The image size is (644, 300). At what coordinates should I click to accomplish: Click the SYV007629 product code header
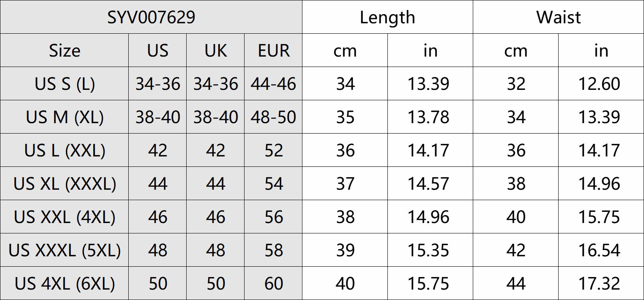pos(151,17)
